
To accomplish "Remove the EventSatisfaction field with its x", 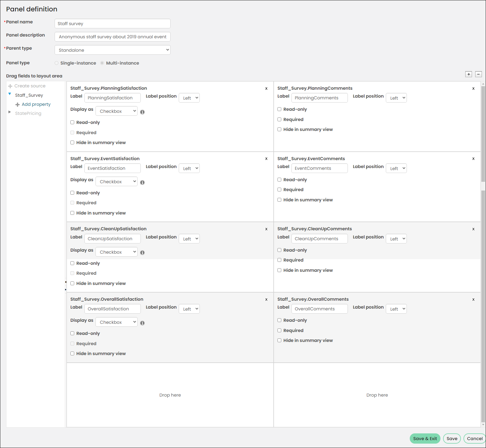I will coord(266,159).
